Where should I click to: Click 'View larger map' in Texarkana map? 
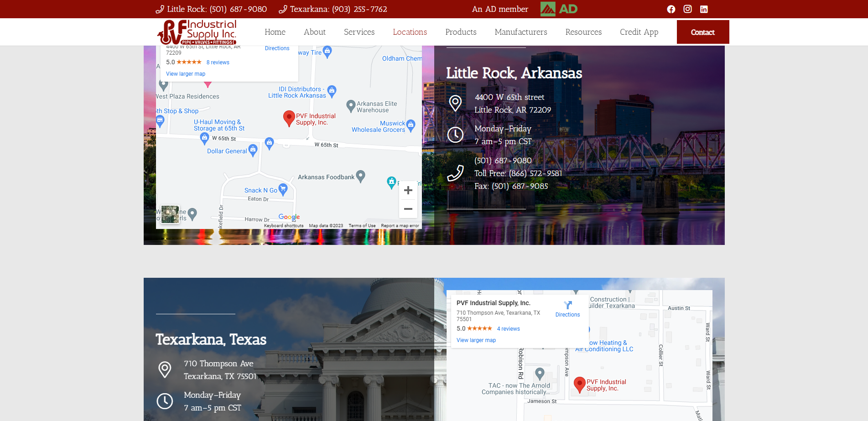click(476, 340)
